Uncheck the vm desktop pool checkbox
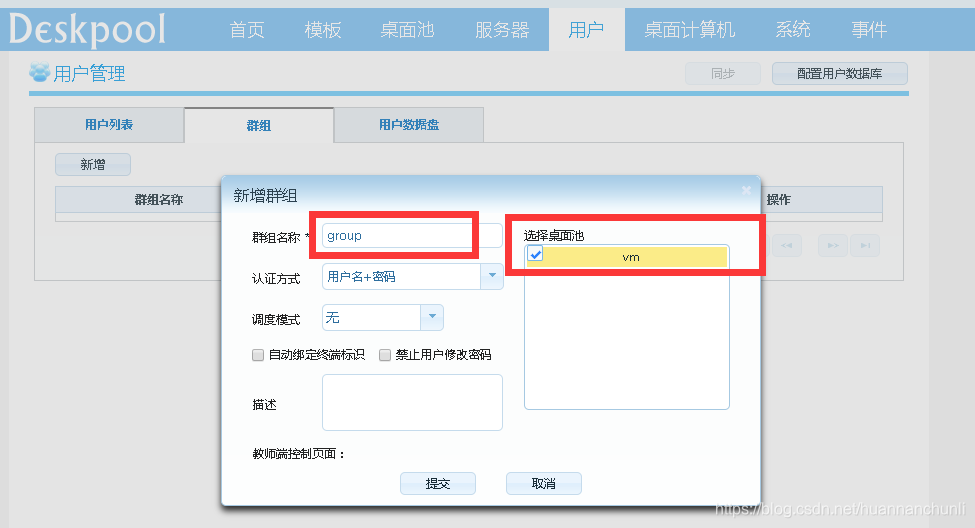The height and width of the screenshot is (528, 975). click(x=535, y=254)
